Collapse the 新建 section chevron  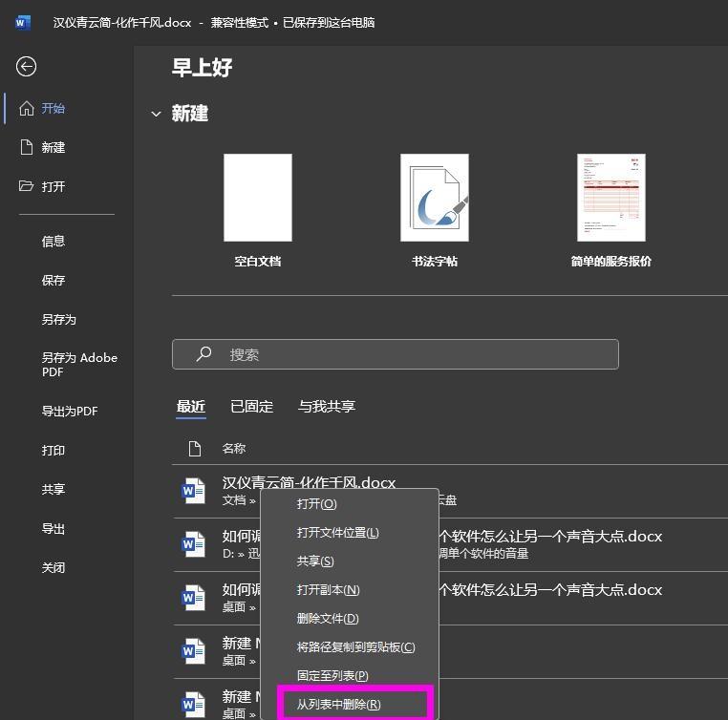pos(156,114)
